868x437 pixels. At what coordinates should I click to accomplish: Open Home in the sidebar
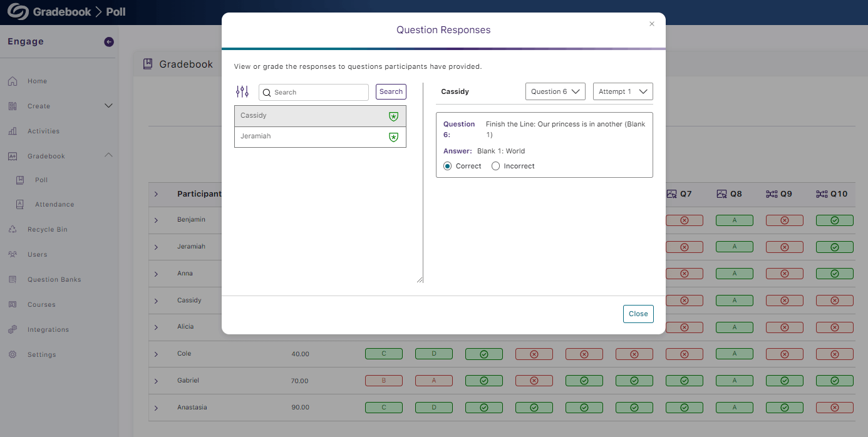[x=37, y=81]
